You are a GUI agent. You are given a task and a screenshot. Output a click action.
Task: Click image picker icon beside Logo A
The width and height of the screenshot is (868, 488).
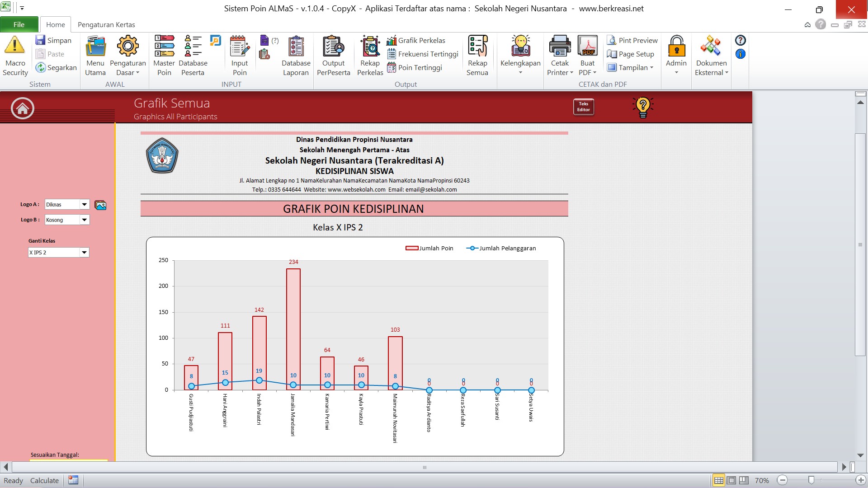click(x=100, y=205)
